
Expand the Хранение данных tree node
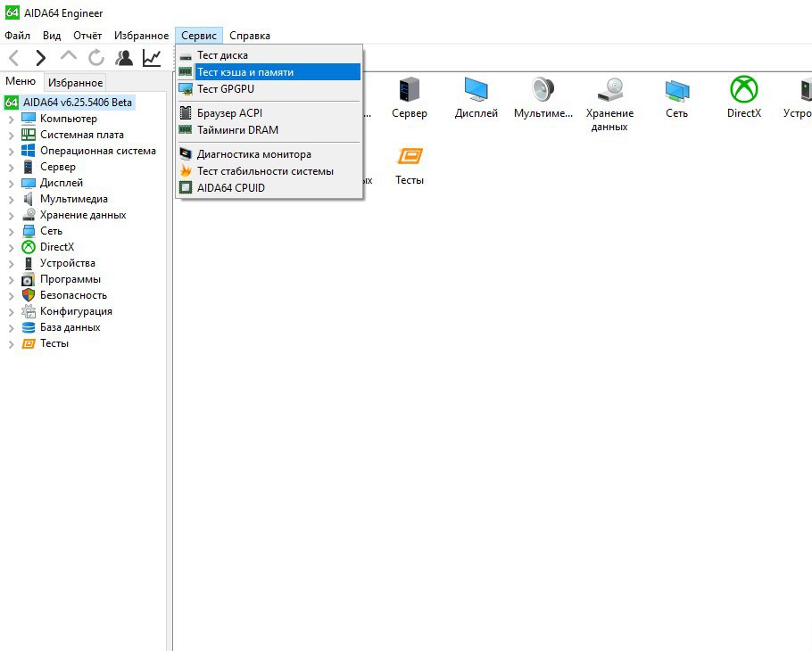[x=11, y=215]
